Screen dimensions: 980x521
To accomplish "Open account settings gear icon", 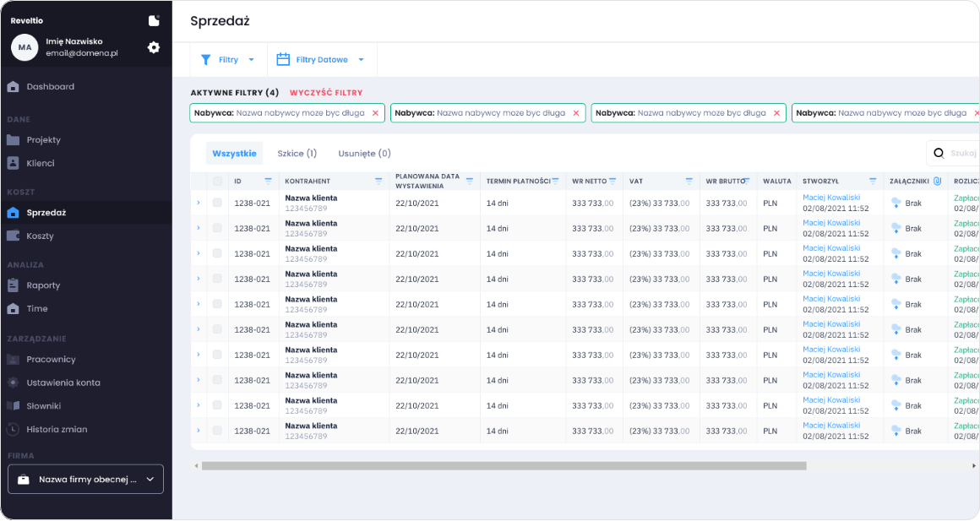I will (x=153, y=47).
